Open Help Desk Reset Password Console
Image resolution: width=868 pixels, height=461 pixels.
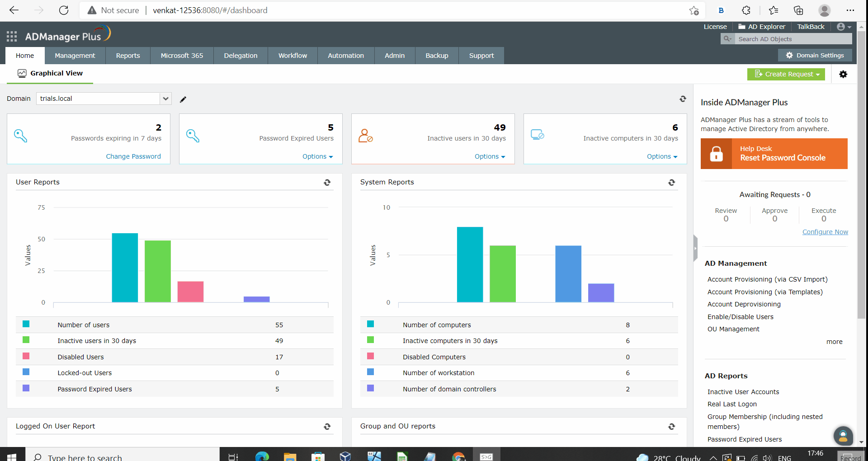click(x=774, y=154)
